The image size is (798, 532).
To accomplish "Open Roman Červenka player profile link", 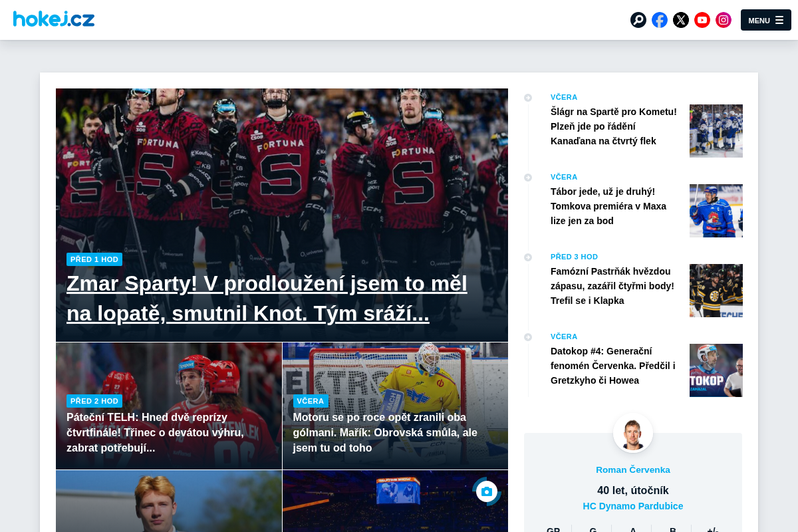I will click(x=633, y=469).
